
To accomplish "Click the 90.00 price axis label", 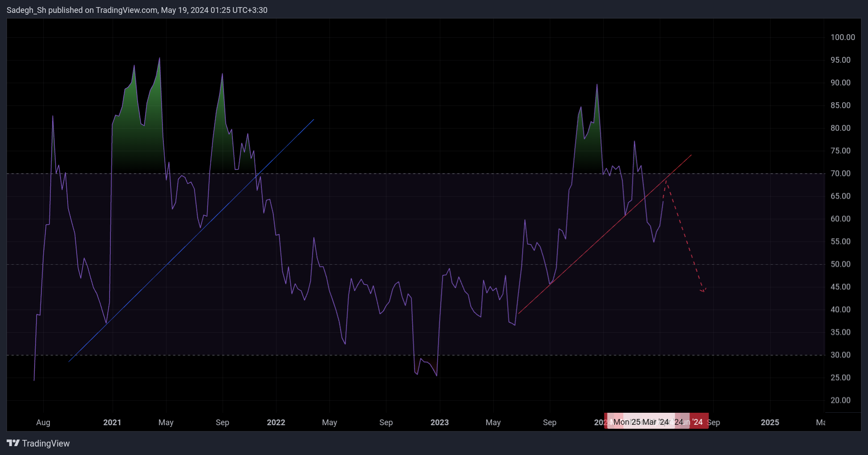I will coord(840,83).
